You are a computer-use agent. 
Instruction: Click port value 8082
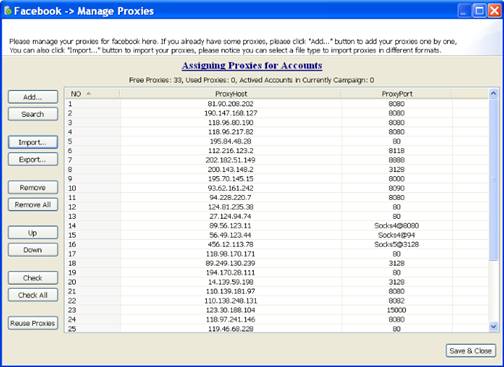[396, 301]
